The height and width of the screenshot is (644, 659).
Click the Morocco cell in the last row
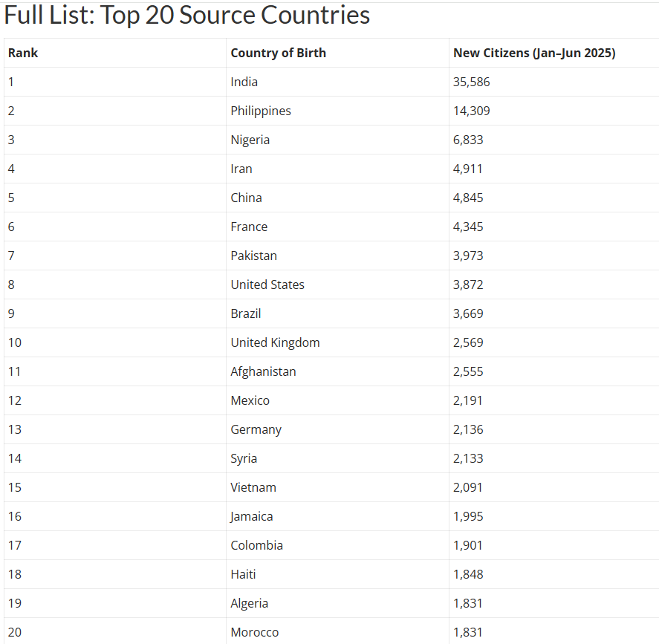[x=255, y=632]
